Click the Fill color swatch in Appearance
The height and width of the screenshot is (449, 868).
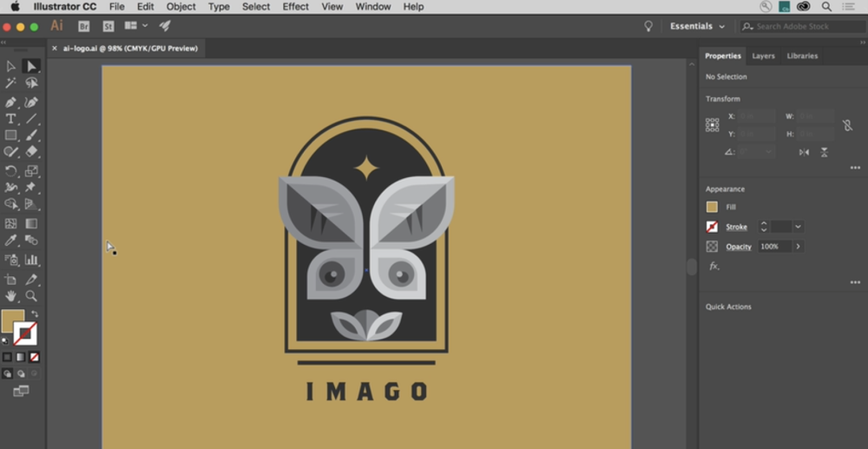coord(712,207)
